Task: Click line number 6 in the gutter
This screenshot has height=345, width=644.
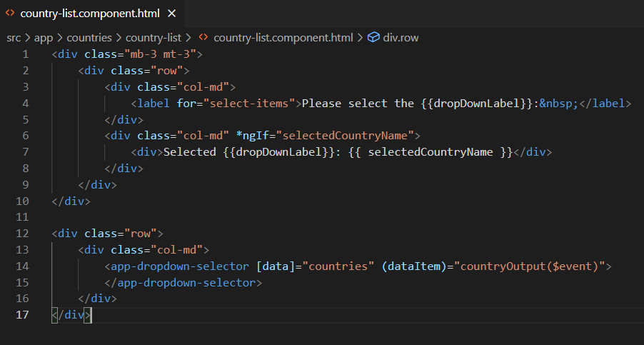Action: [26, 136]
